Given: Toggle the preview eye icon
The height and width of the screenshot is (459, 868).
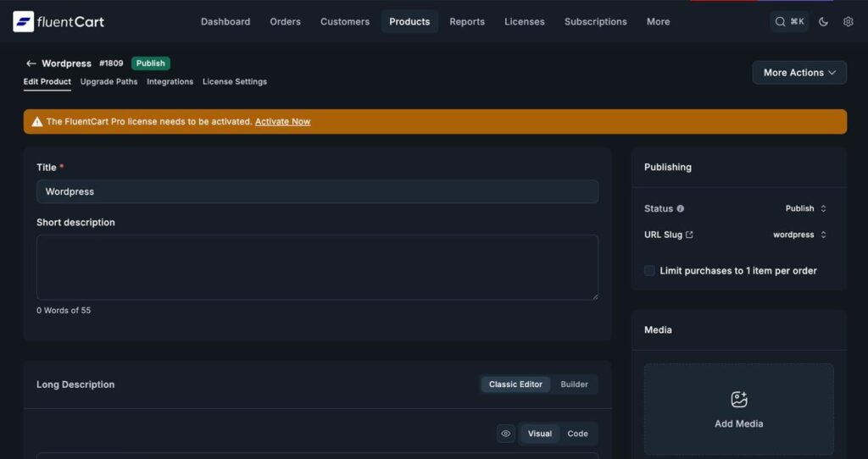Looking at the screenshot, I should (x=505, y=434).
